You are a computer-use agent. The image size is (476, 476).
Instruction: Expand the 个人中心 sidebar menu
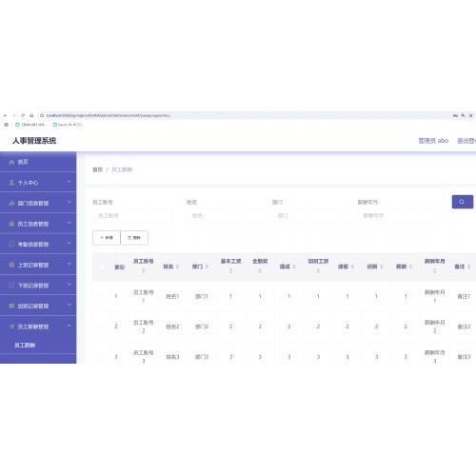(x=38, y=182)
